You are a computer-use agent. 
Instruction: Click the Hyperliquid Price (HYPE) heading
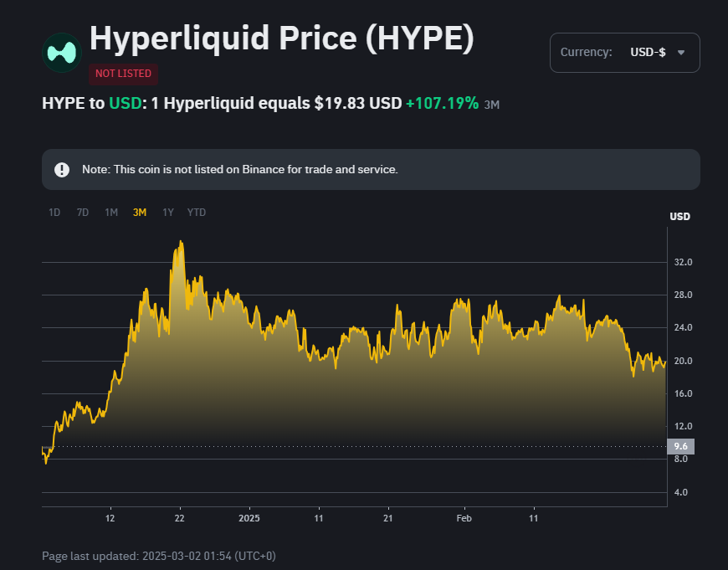tap(280, 38)
